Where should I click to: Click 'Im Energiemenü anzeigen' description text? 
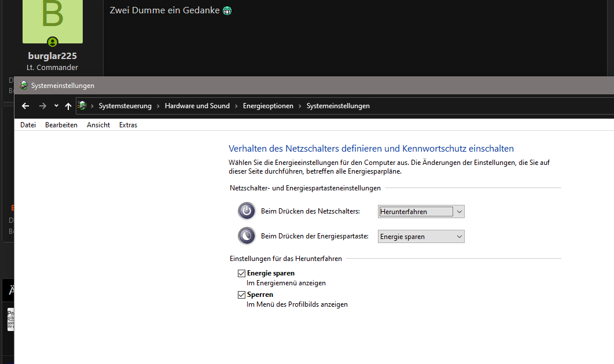pos(286,283)
